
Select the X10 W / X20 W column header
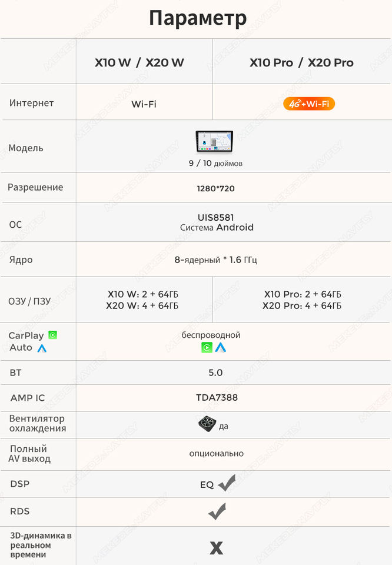click(139, 62)
